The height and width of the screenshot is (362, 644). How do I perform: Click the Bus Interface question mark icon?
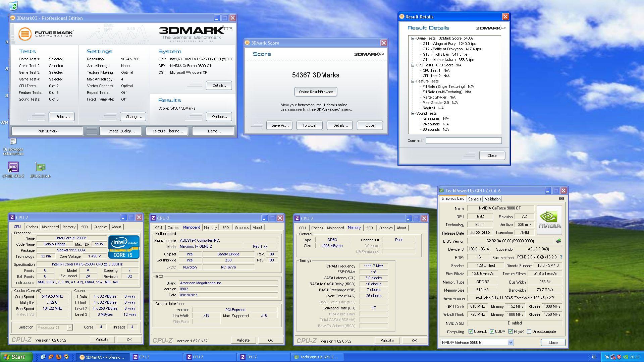click(561, 257)
